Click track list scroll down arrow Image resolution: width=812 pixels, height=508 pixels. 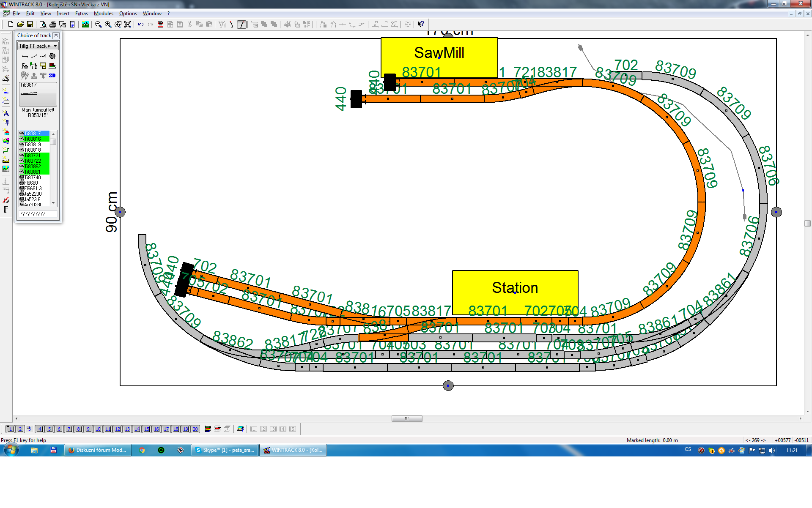[53, 203]
